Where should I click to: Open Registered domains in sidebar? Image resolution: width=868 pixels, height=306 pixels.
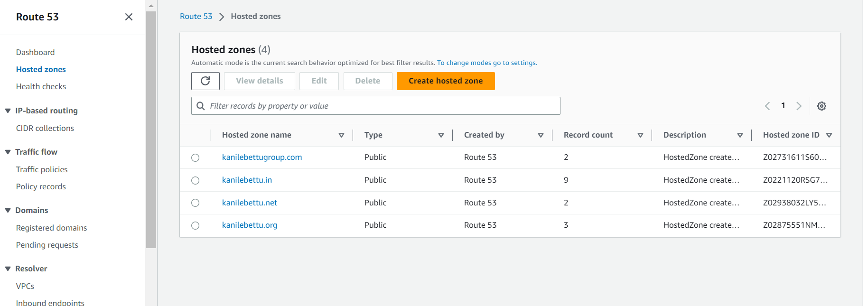[x=51, y=228]
